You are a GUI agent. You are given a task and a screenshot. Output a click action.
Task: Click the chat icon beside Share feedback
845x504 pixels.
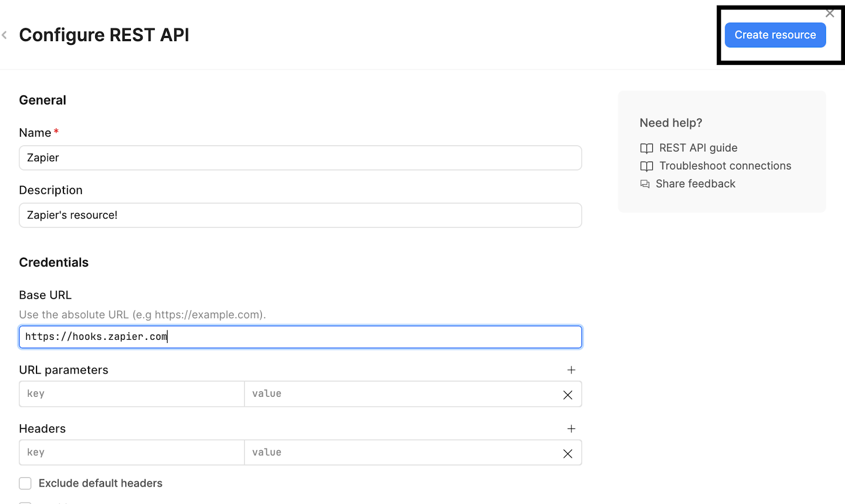[645, 184]
